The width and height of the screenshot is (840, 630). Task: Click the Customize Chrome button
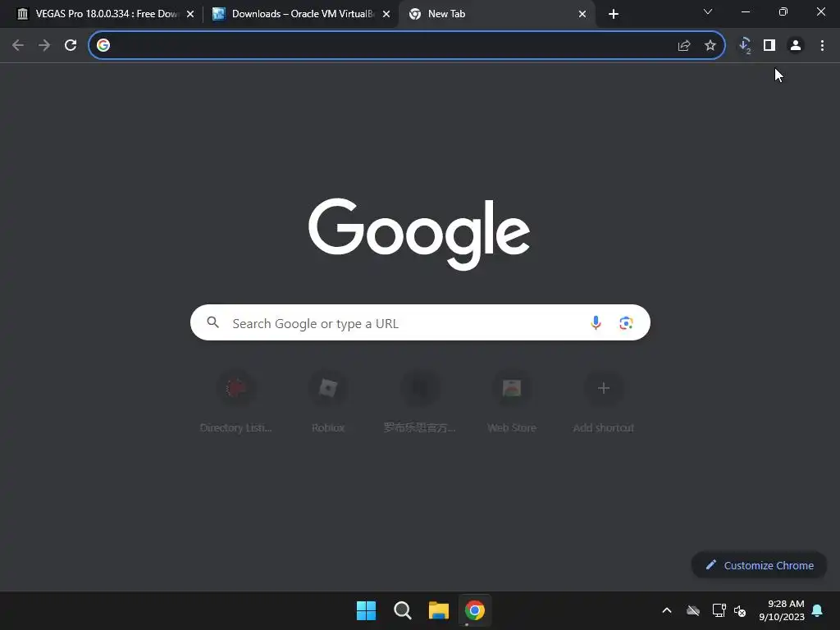(x=759, y=565)
